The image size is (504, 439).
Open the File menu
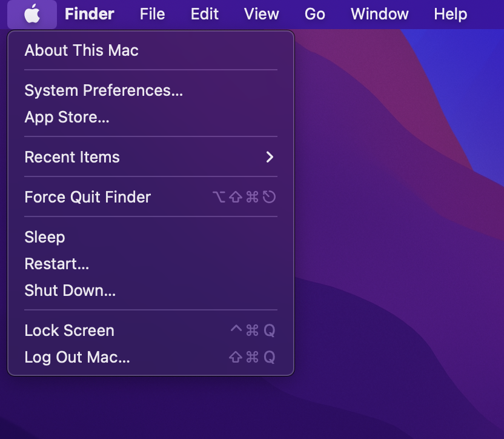tap(151, 14)
